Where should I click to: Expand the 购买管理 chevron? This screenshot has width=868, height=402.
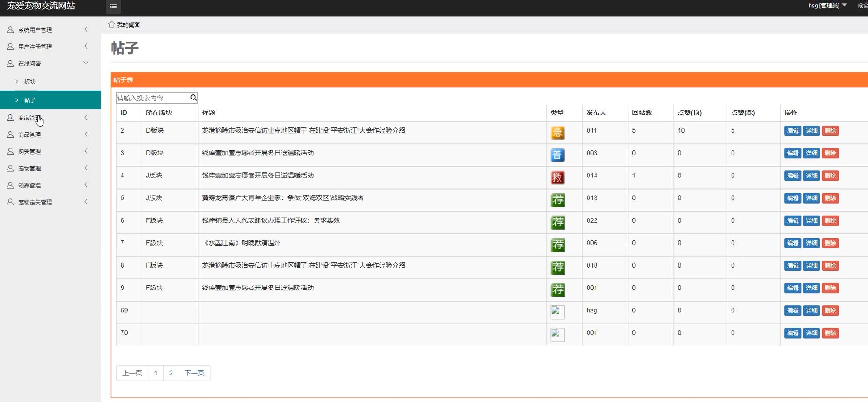click(86, 151)
